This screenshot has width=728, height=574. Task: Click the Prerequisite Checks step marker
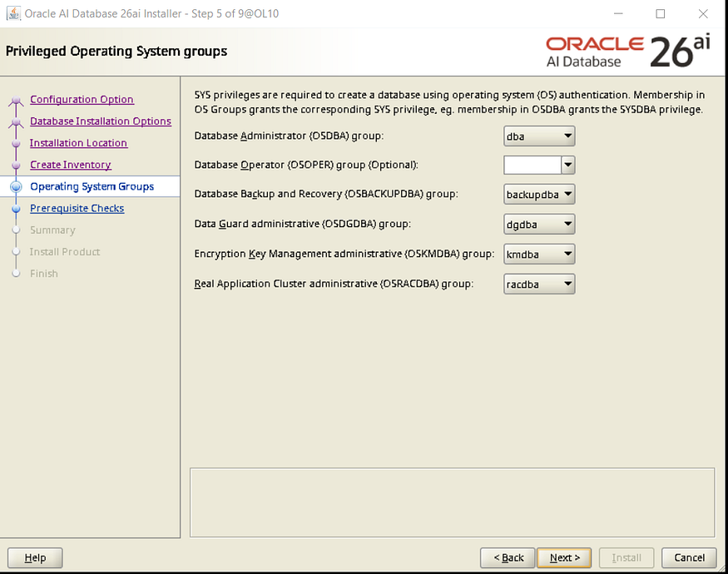pyautogui.click(x=17, y=209)
